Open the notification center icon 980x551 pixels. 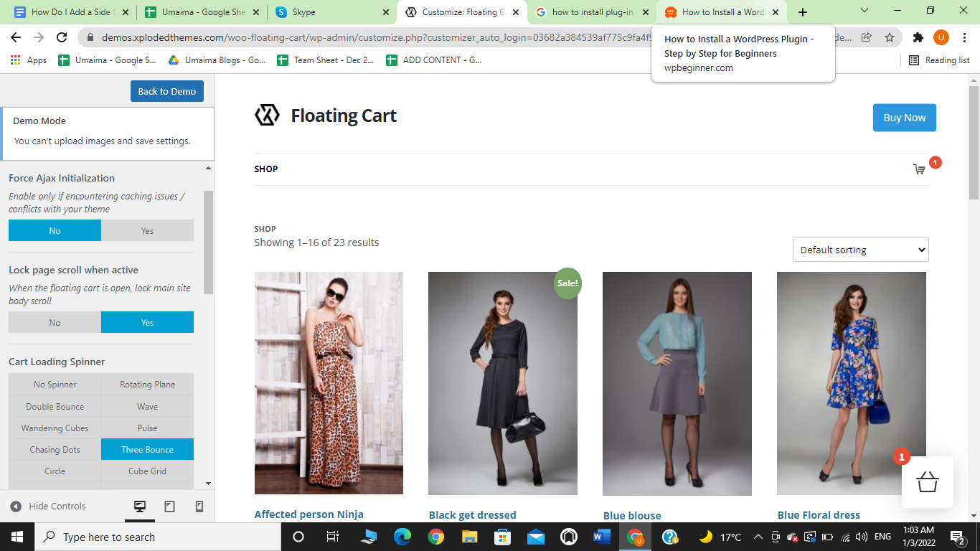(x=958, y=537)
